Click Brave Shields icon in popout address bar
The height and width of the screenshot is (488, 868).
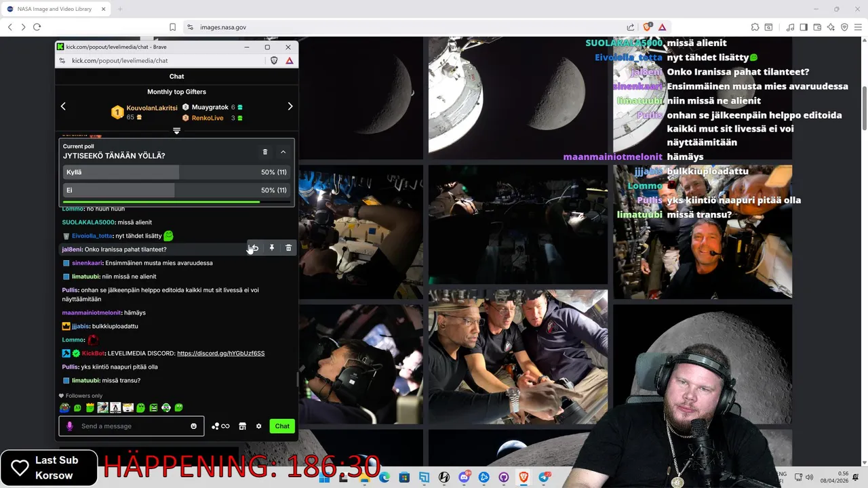274,60
